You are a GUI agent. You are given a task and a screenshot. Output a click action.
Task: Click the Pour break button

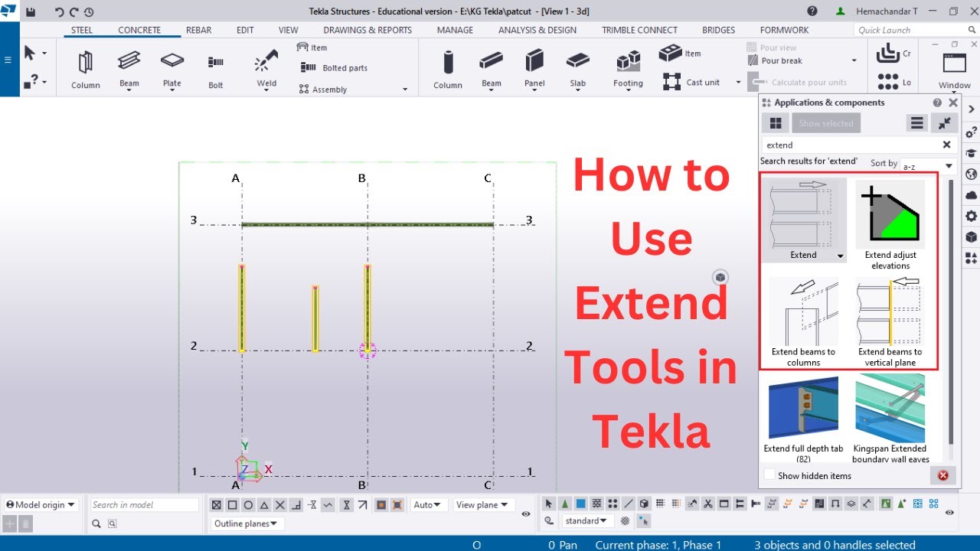[775, 60]
